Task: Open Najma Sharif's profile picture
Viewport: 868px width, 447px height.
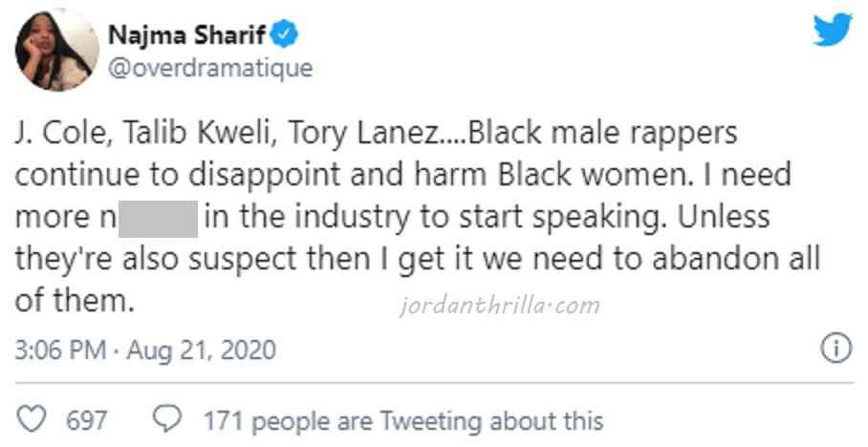Action: click(57, 51)
